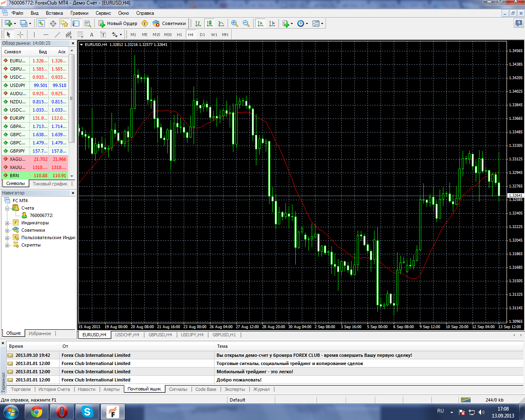
Task: Select the trendline drawing tool
Action: click(57, 34)
